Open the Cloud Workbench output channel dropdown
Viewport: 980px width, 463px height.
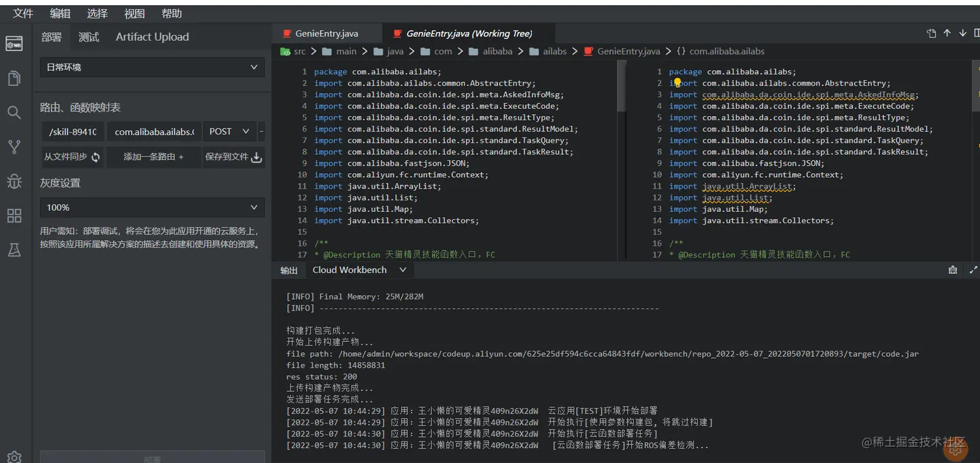(x=359, y=270)
